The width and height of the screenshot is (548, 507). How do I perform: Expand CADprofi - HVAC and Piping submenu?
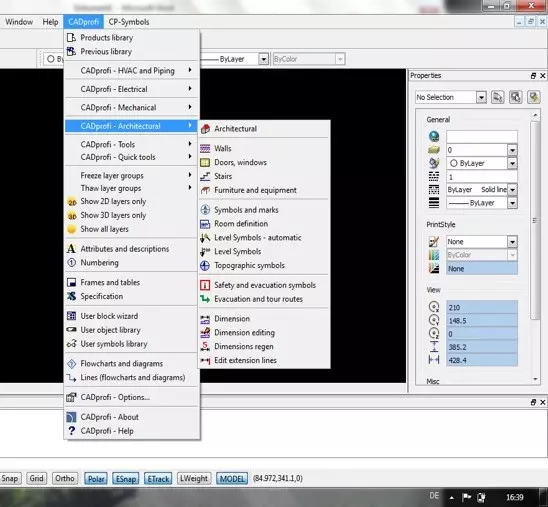point(132,71)
